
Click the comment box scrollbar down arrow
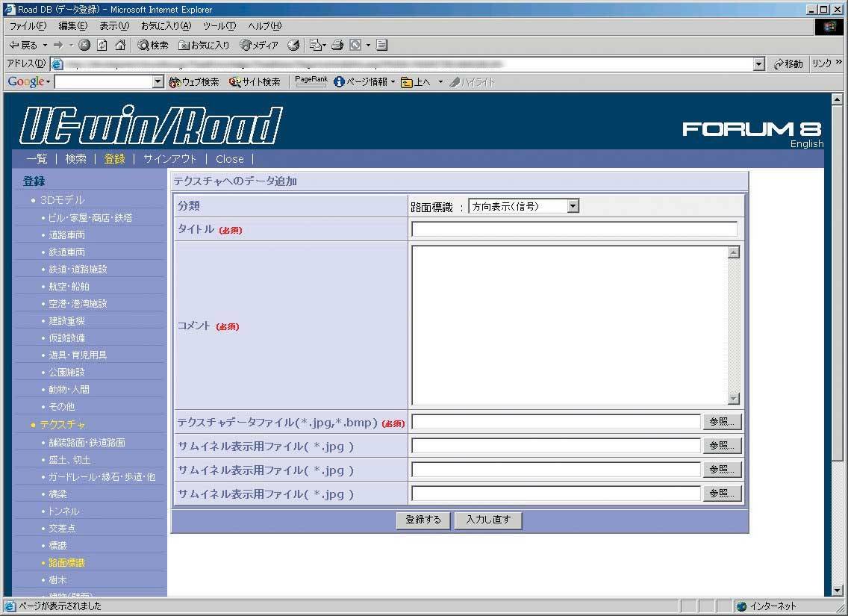733,399
